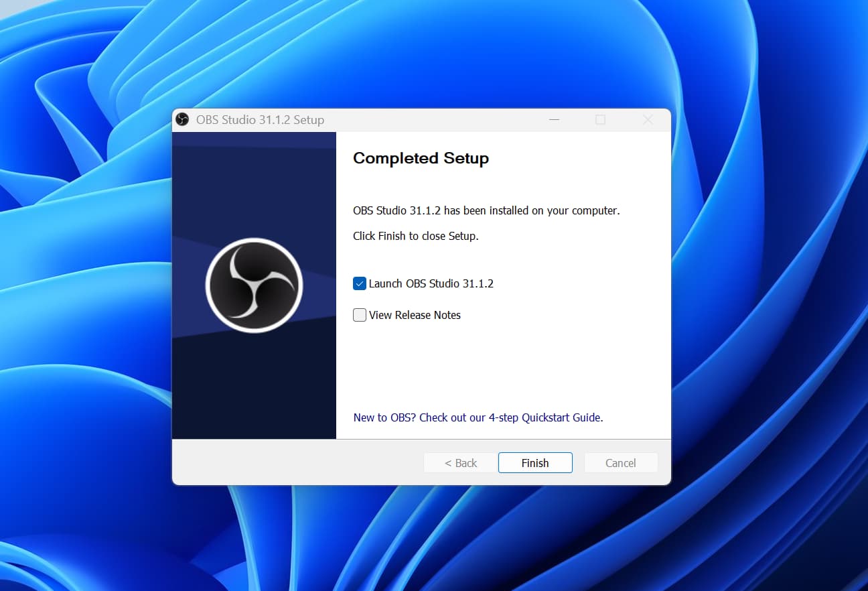Click the greyed-out Back button
Screen dimensions: 868x591
tap(461, 463)
